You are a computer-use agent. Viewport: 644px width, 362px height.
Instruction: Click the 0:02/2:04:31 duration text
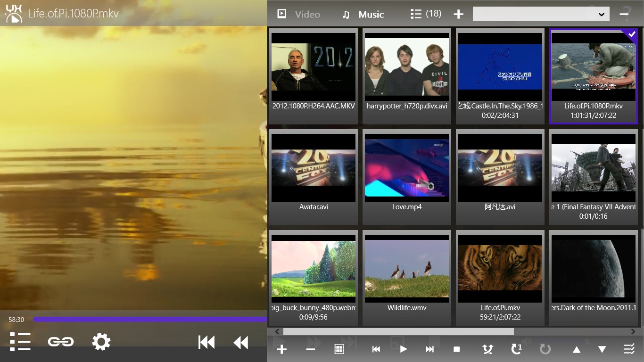point(500,115)
